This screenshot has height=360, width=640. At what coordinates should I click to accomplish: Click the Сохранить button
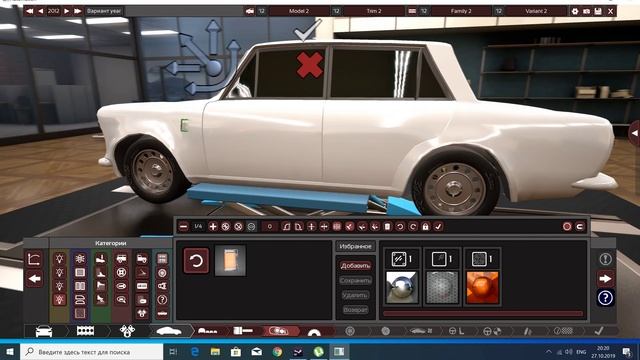(356, 280)
